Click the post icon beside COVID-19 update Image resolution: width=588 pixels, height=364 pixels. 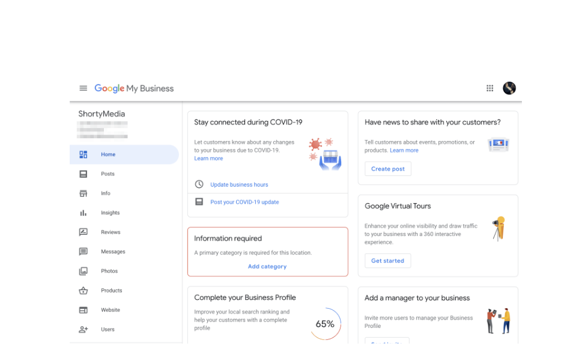pyautogui.click(x=199, y=202)
